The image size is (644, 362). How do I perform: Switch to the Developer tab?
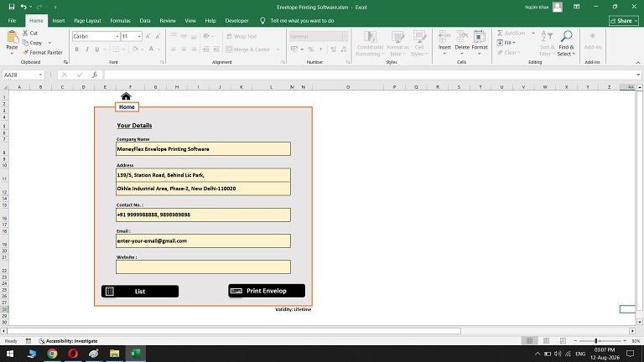pyautogui.click(x=237, y=20)
